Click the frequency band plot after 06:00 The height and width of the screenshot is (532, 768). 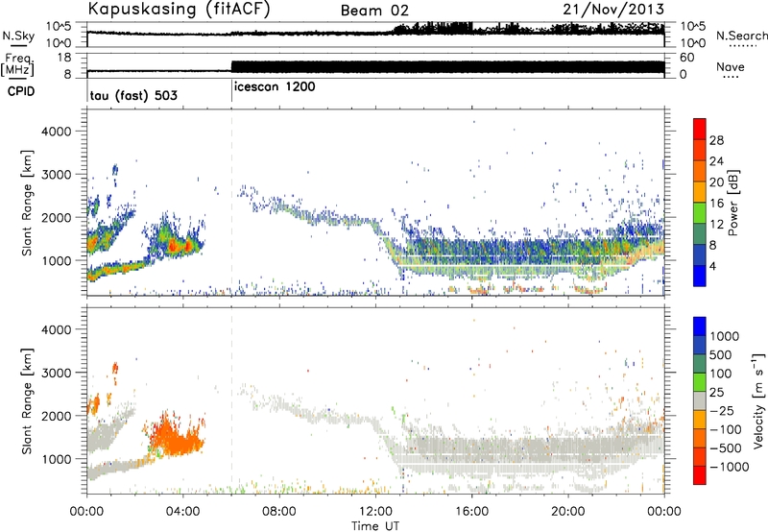[447, 67]
